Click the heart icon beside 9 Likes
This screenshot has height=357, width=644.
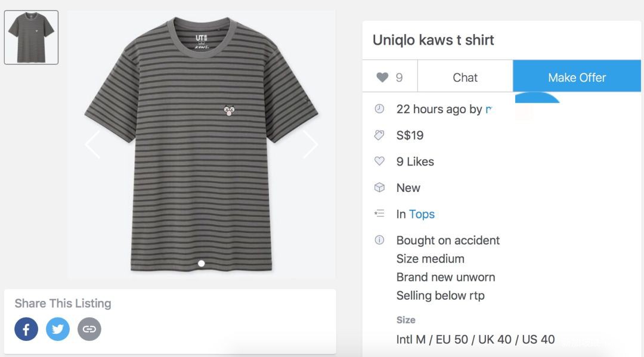coord(379,162)
